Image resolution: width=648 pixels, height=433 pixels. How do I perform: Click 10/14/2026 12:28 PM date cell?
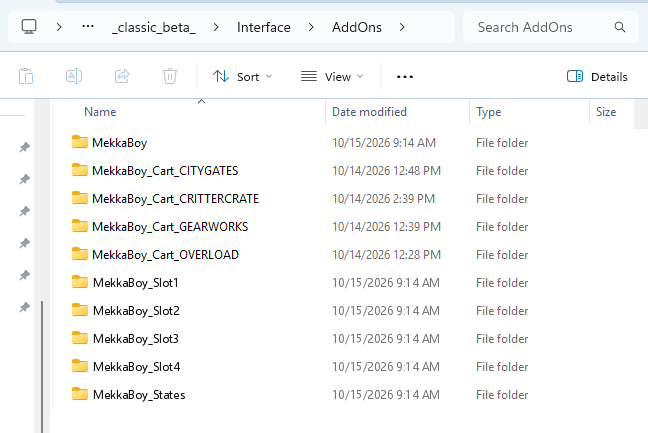[x=386, y=255]
